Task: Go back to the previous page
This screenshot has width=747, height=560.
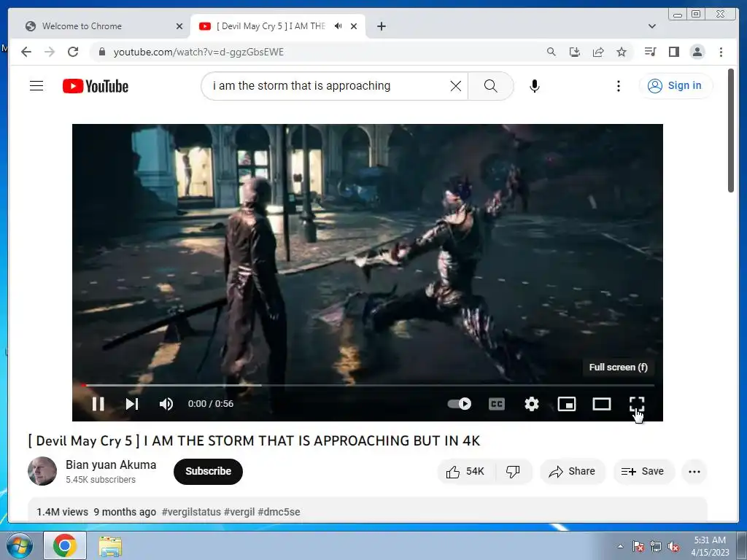Action: pos(26,52)
